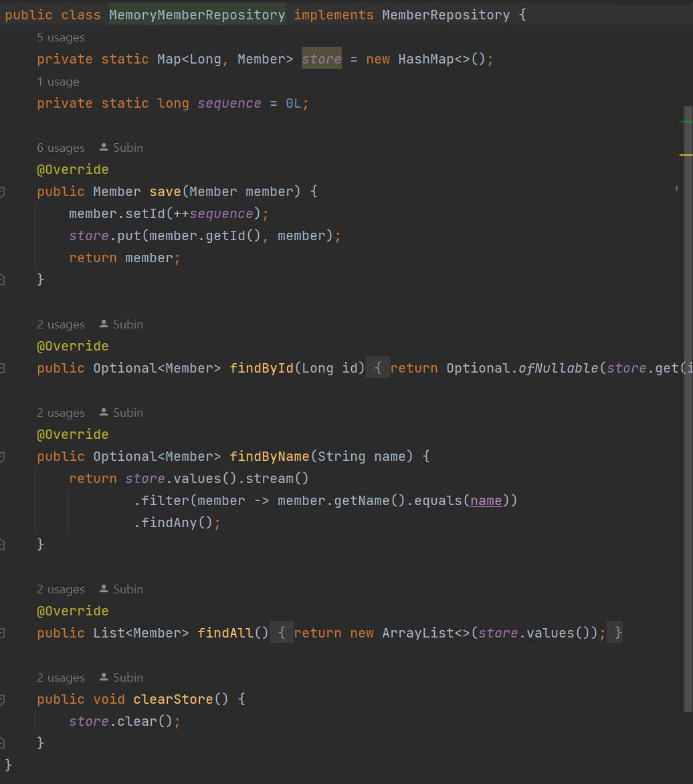
Task: Collapse clearStore method using gutter fold icon
Action: (x=2, y=700)
